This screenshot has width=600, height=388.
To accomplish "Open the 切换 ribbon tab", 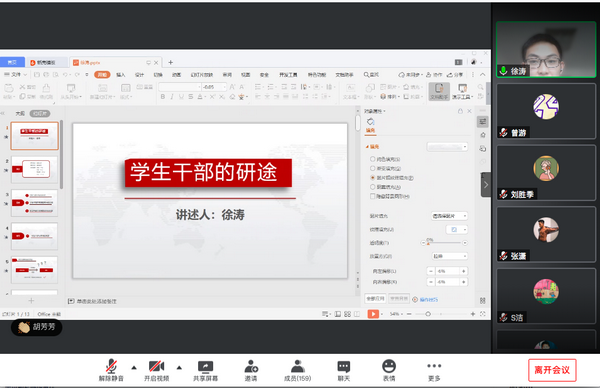I will (158, 75).
